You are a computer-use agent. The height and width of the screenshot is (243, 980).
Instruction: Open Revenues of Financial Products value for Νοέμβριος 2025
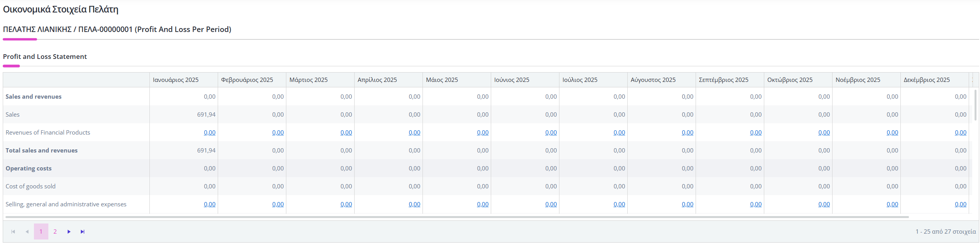[x=892, y=133]
